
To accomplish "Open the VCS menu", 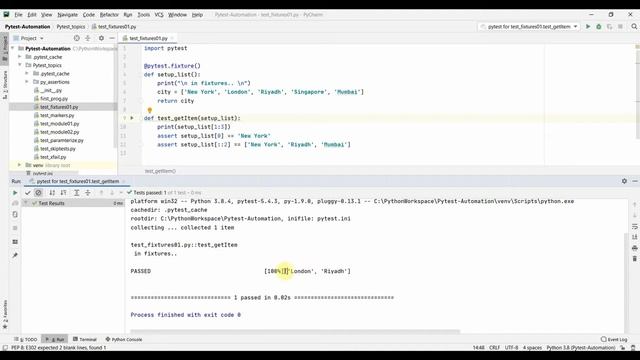I will [x=159, y=15].
